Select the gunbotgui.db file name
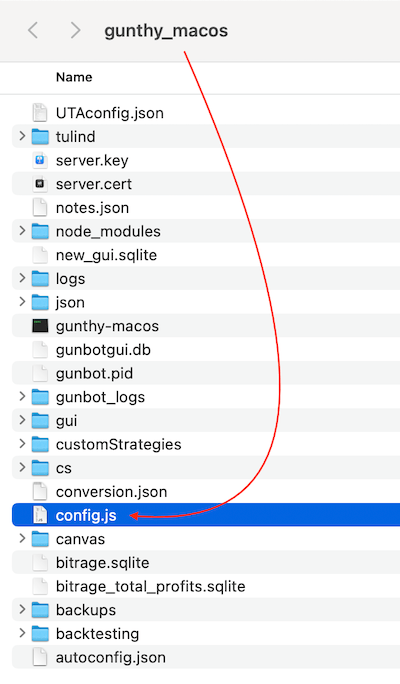Viewport: 400px width, 684px height. tap(103, 350)
